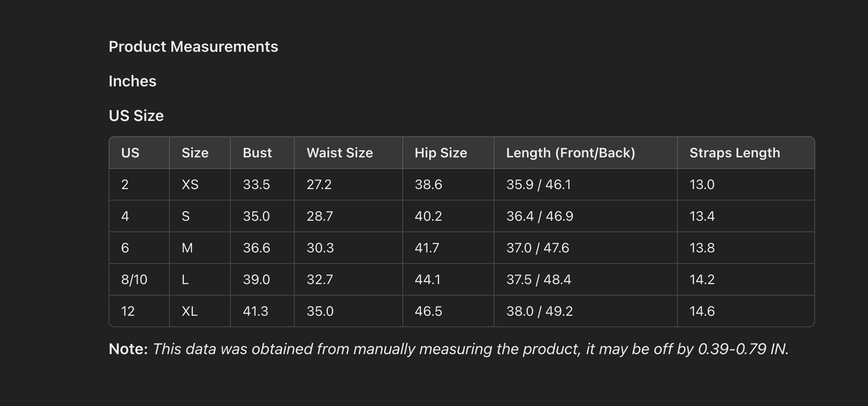Click the Note about manual measuring
The width and height of the screenshot is (868, 406).
click(x=448, y=349)
